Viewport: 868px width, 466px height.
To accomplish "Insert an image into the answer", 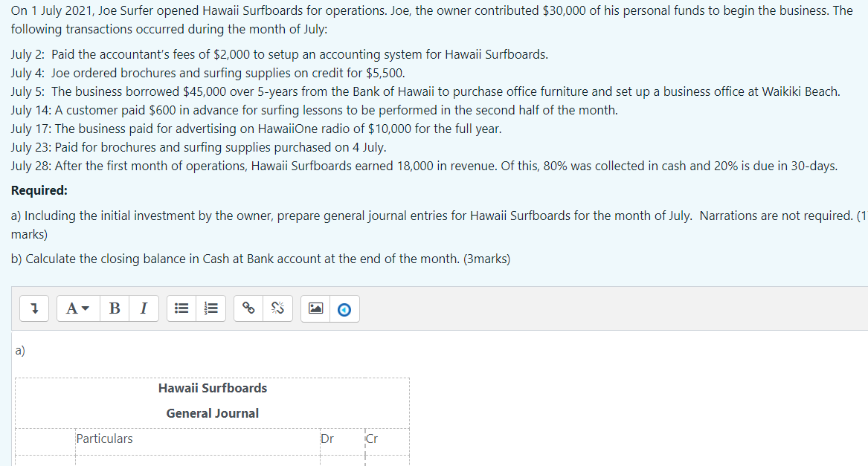I will point(315,308).
